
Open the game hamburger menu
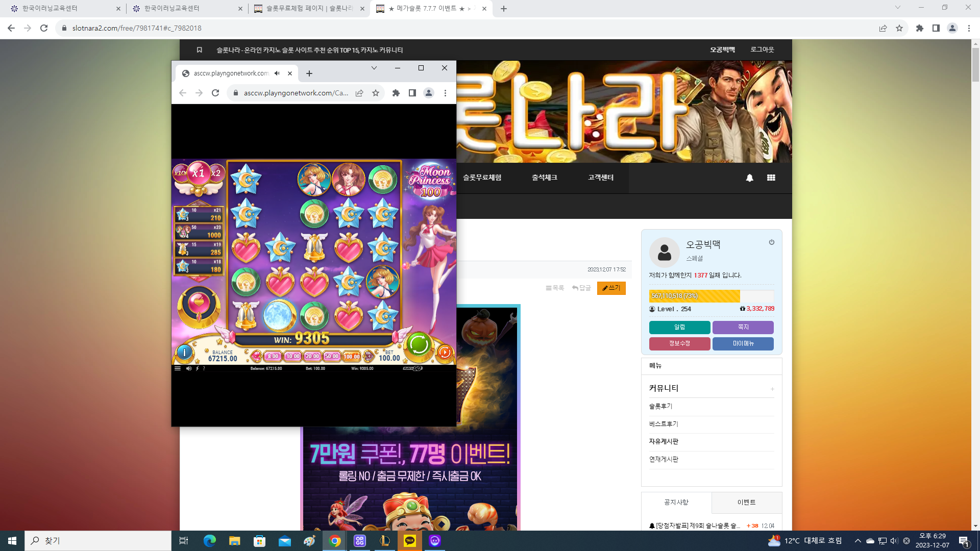pyautogui.click(x=178, y=368)
